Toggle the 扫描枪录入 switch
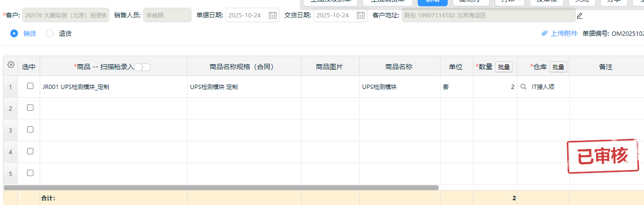This screenshot has width=644, height=207. (x=143, y=67)
